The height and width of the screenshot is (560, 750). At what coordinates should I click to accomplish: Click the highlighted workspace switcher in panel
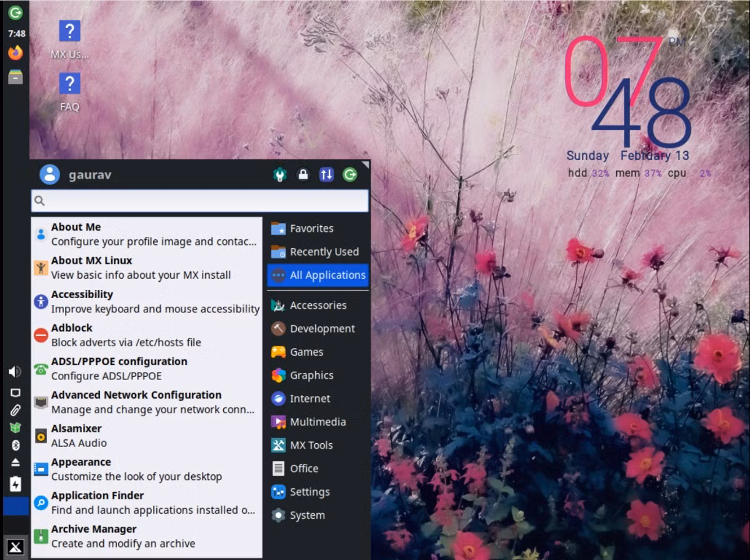[16, 506]
